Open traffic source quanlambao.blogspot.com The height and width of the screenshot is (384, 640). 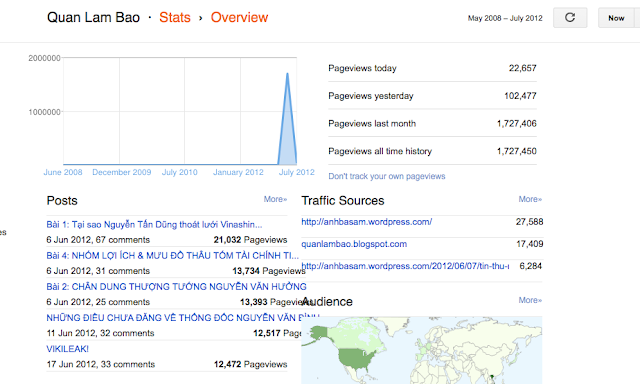pos(354,244)
